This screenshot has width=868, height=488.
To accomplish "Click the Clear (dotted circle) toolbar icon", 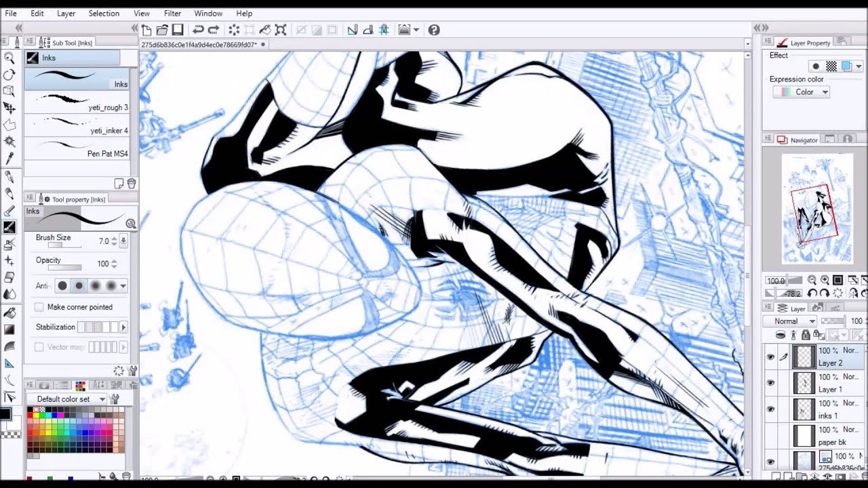I will point(234,30).
